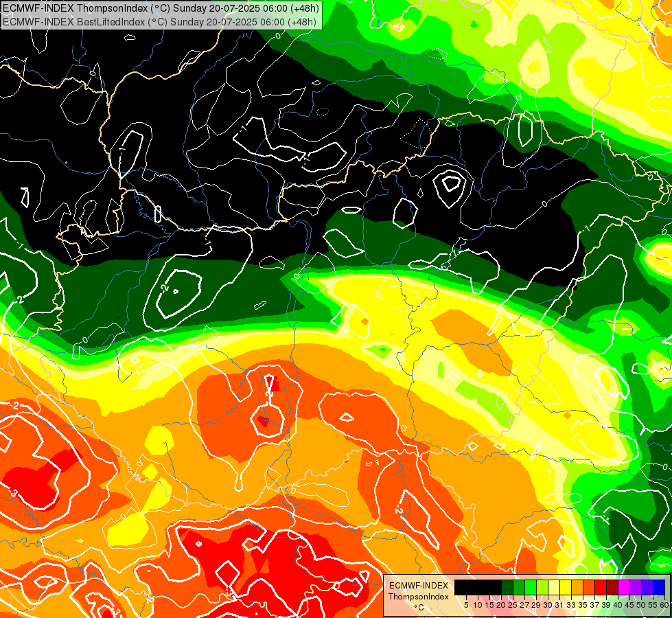The width and height of the screenshot is (672, 618).
Task: Click the legend tick value 39
Action: pyautogui.click(x=606, y=605)
